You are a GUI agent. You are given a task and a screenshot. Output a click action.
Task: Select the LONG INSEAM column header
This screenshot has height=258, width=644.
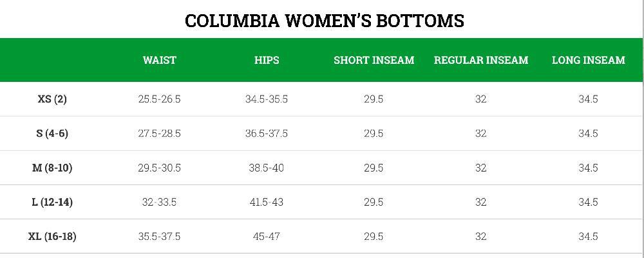click(x=588, y=60)
